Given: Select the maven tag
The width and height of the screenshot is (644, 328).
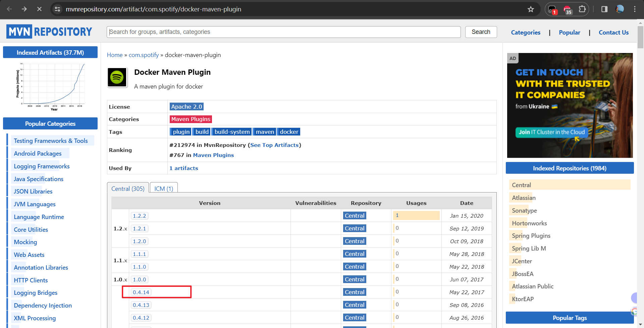Looking at the screenshot, I should coord(265,132).
